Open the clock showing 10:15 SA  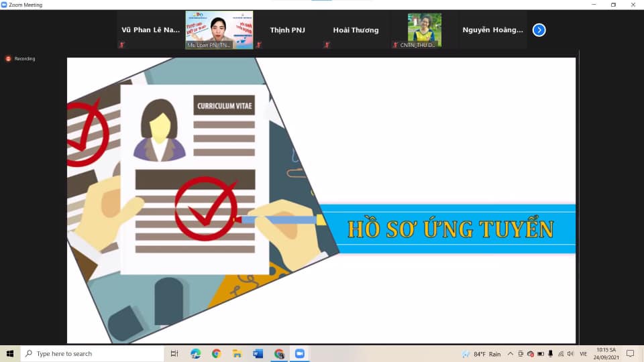(x=605, y=353)
